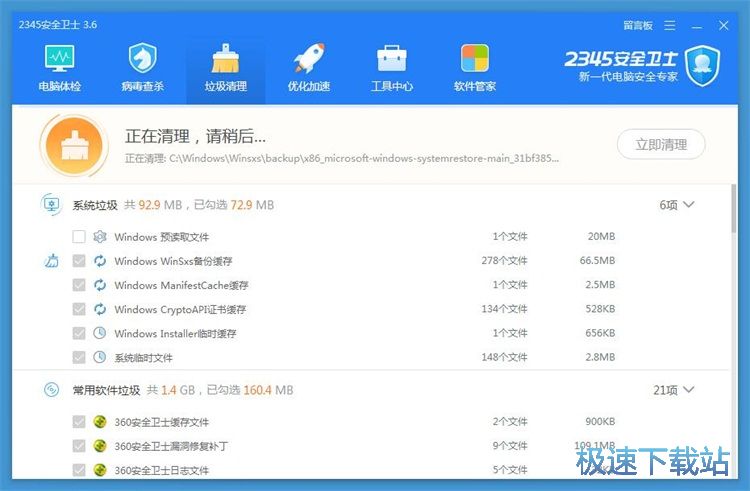The width and height of the screenshot is (750, 491).
Task: Click the 21项 item count
Action: [665, 390]
